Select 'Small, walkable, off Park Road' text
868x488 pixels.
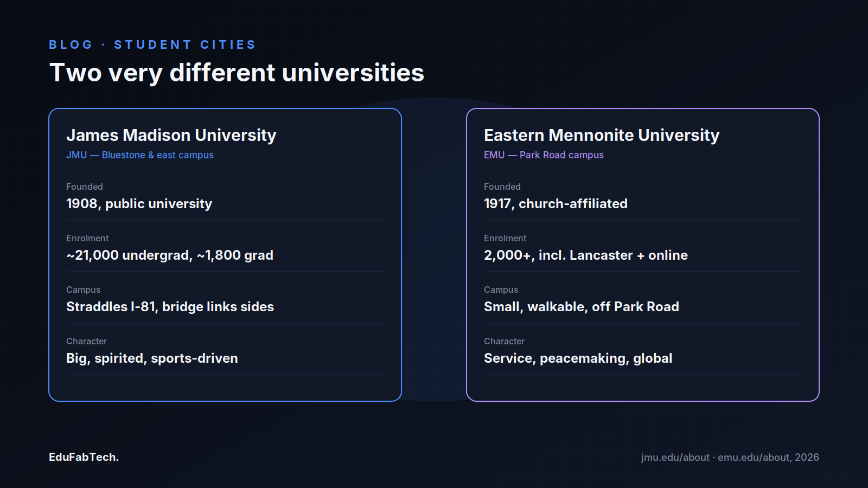(x=582, y=307)
